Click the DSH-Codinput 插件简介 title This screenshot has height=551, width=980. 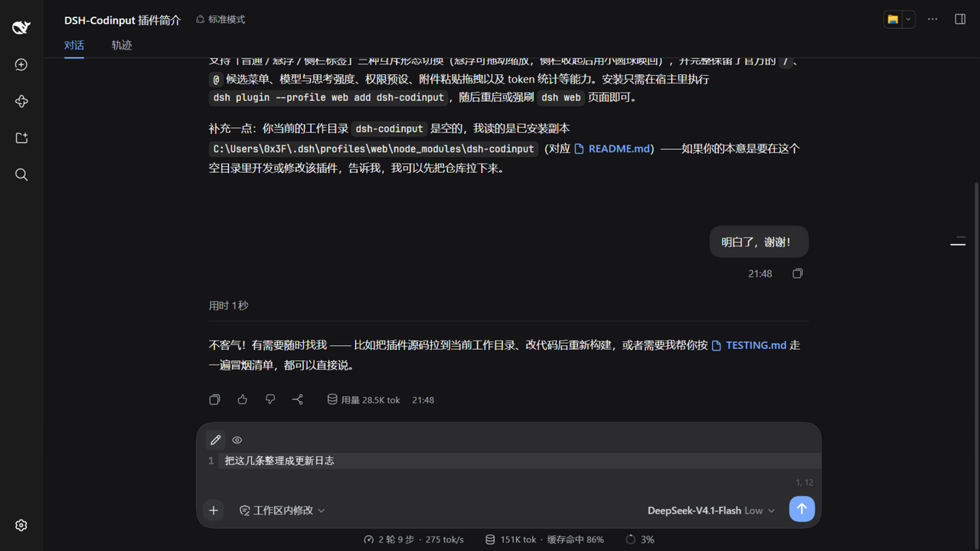pos(122,20)
